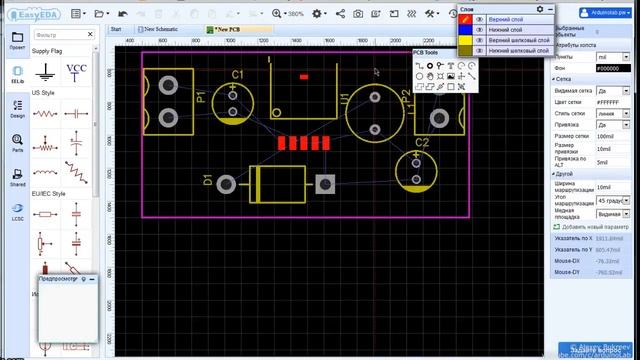
Task: Click the Фильтр filter input field
Action: [x=60, y=35]
